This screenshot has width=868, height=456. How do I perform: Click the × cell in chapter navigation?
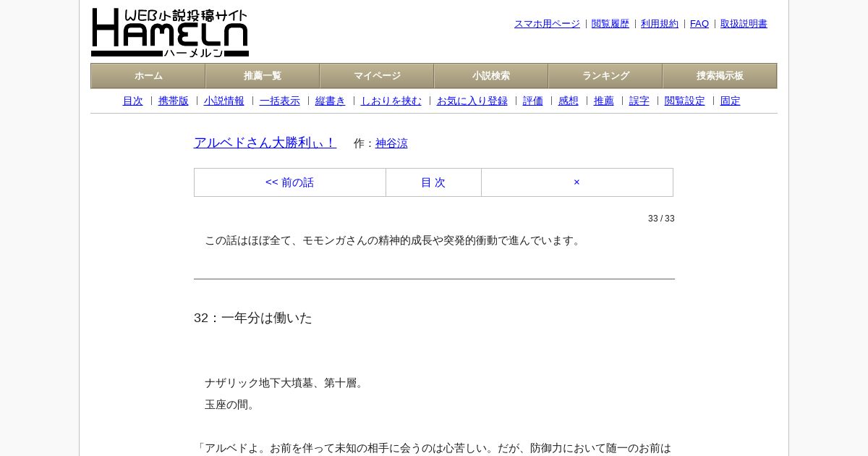coord(576,182)
